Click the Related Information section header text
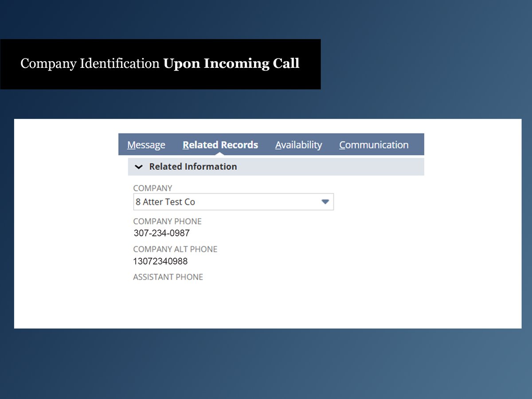 (193, 167)
